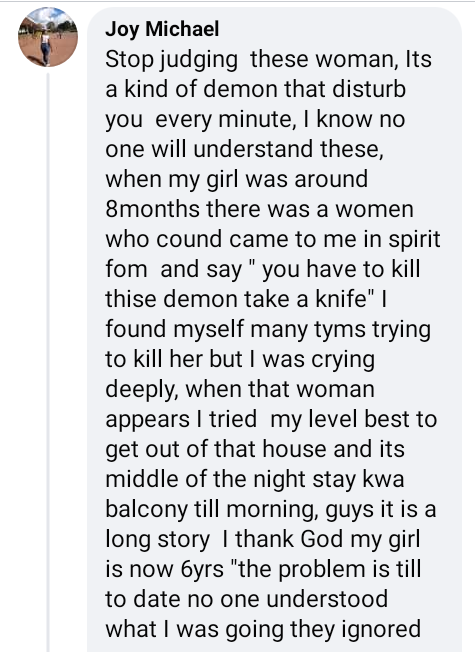Image resolution: width=475 pixels, height=652 pixels.
Task: Click the text 'middle of the night stay kwa'
Action: click(x=255, y=479)
